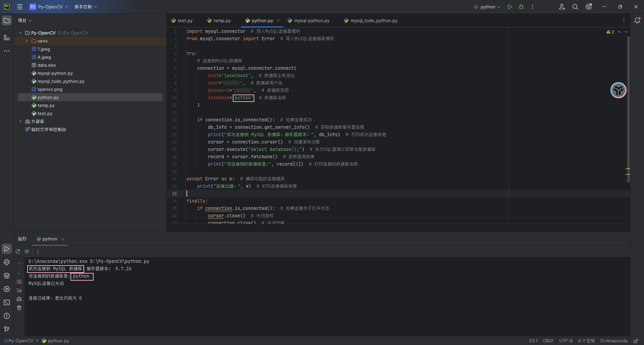This screenshot has width=644, height=345.
Task: Open the Python Packages tool window
Action: 7,276
